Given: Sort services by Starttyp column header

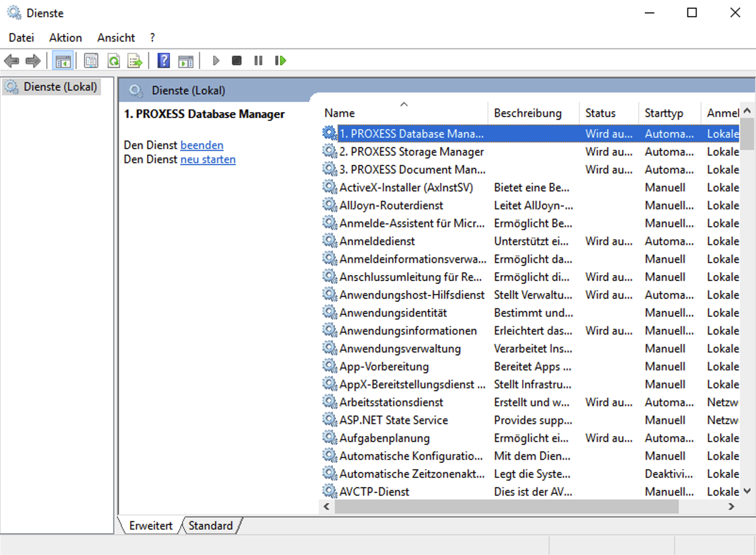Looking at the screenshot, I should click(664, 113).
